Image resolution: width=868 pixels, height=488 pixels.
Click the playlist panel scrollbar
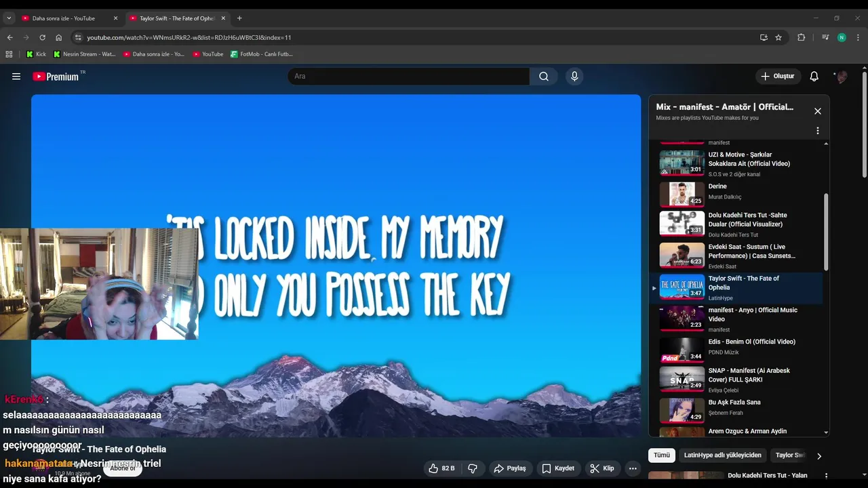click(x=826, y=232)
